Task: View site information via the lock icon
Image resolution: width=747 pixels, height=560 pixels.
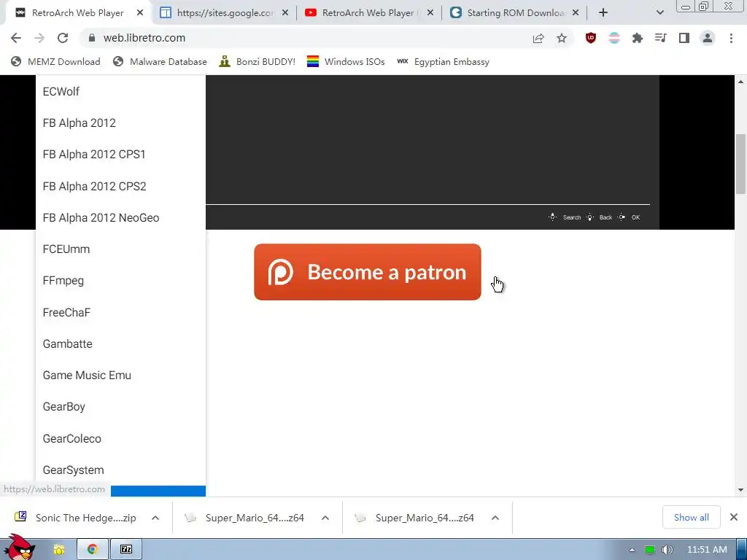Action: [92, 38]
